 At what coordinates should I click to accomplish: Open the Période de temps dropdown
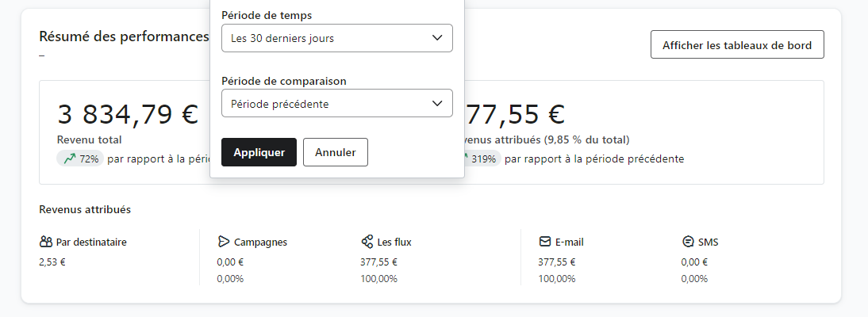[337, 38]
